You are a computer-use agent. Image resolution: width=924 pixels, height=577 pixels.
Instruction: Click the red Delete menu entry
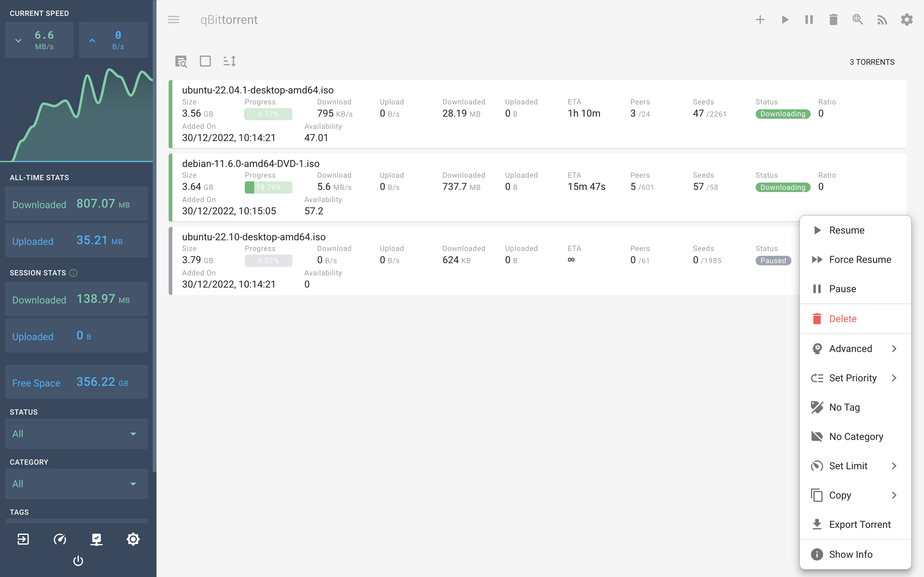click(842, 319)
